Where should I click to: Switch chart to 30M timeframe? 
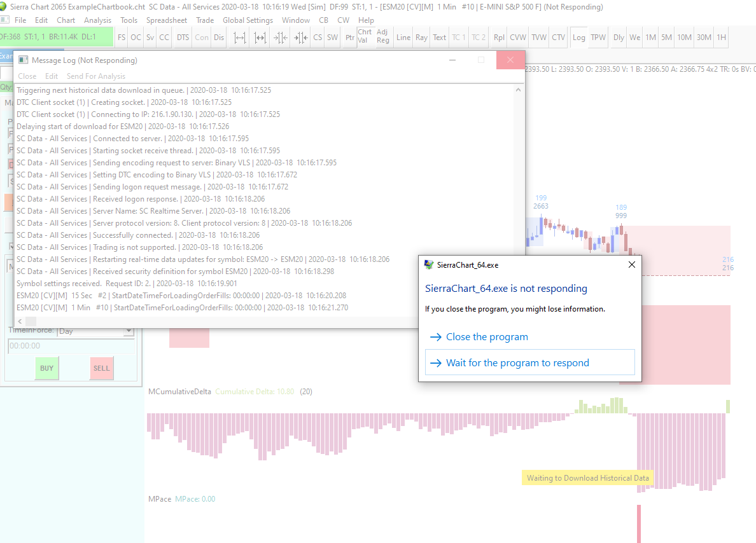tap(704, 37)
